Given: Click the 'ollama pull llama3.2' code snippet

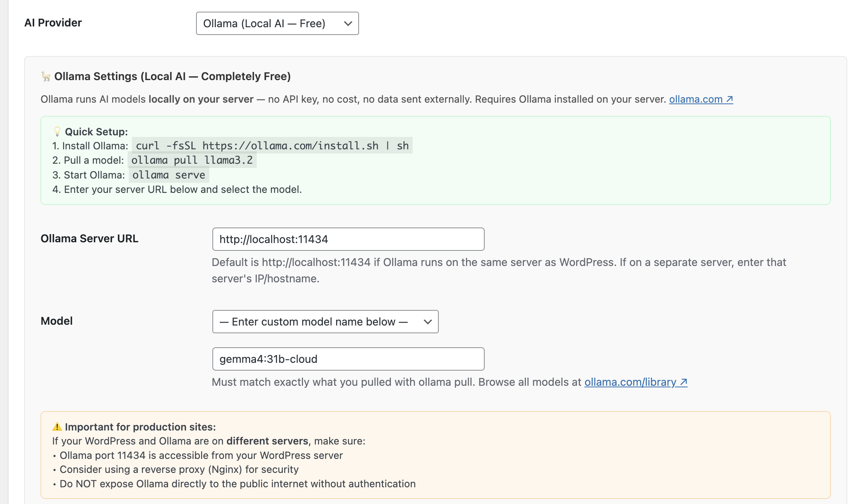Looking at the screenshot, I should click(192, 160).
